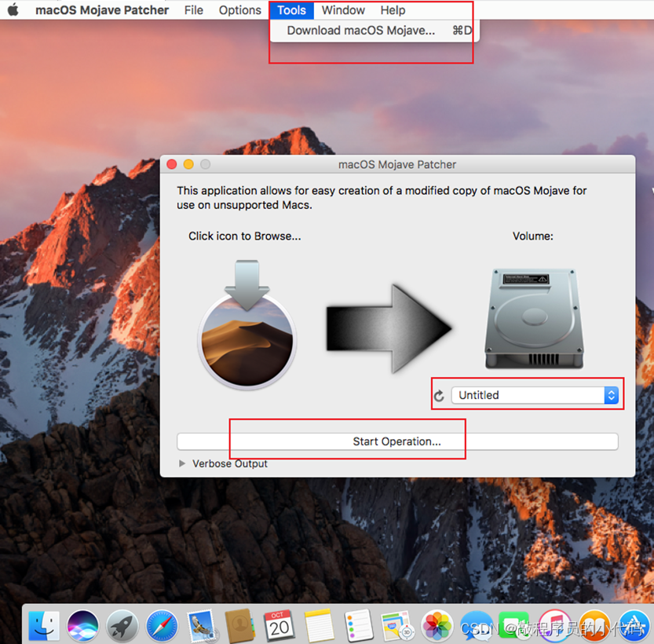Open Photos from the Dock
The image size is (654, 644).
(437, 626)
